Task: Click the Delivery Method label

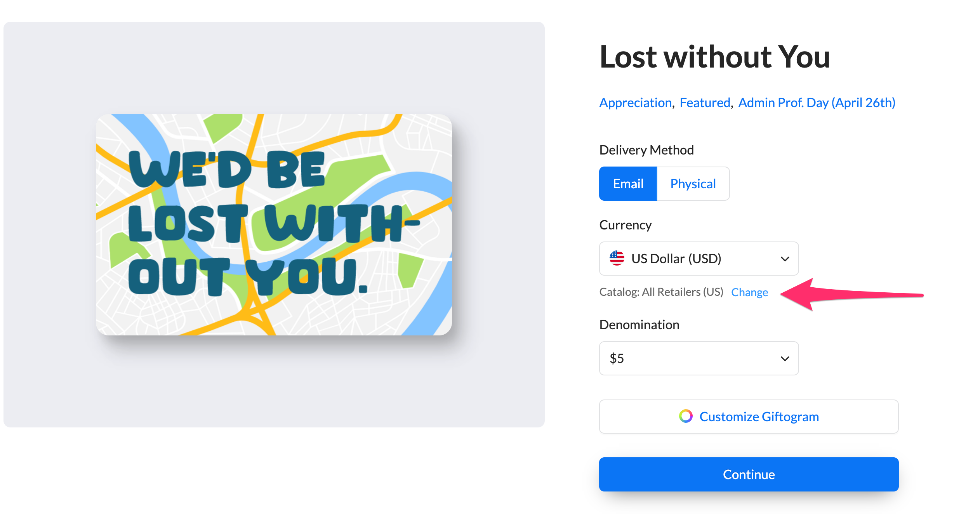Action: coord(646,150)
